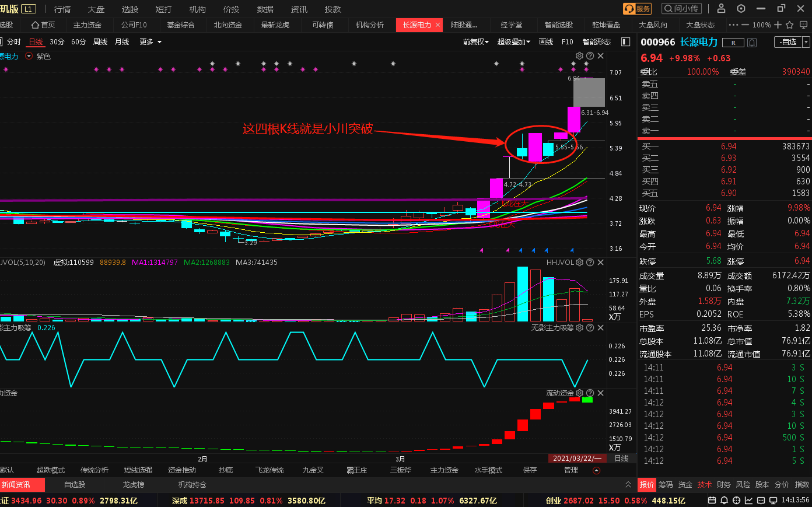
Task: Open the calendar icon in status bar
Action: click(x=712, y=500)
